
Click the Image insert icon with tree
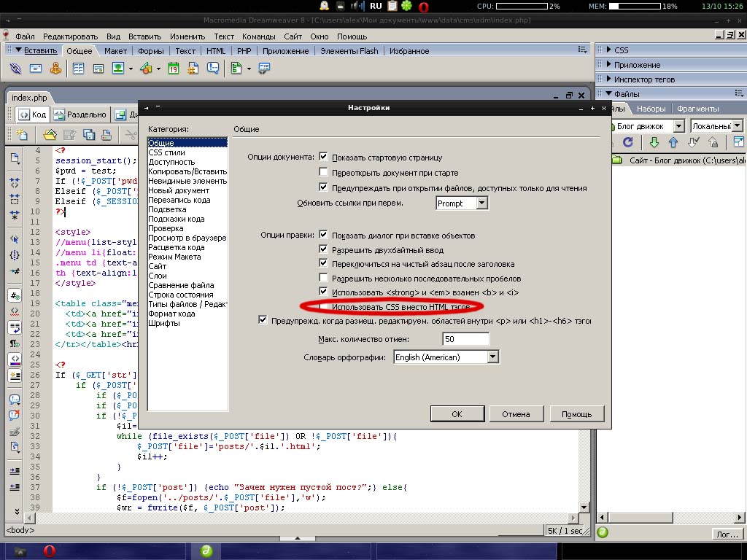coord(117,69)
